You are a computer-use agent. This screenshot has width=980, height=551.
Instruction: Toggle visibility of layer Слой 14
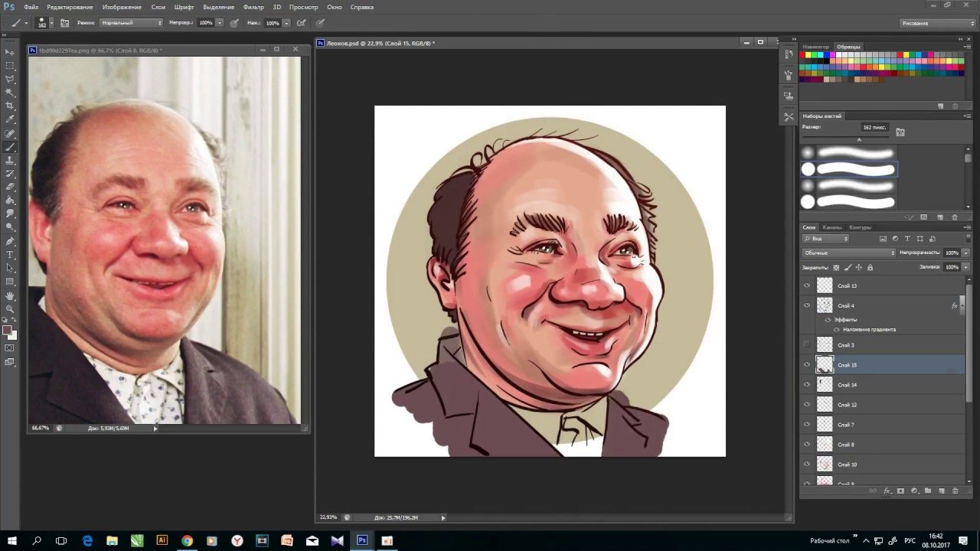click(806, 385)
